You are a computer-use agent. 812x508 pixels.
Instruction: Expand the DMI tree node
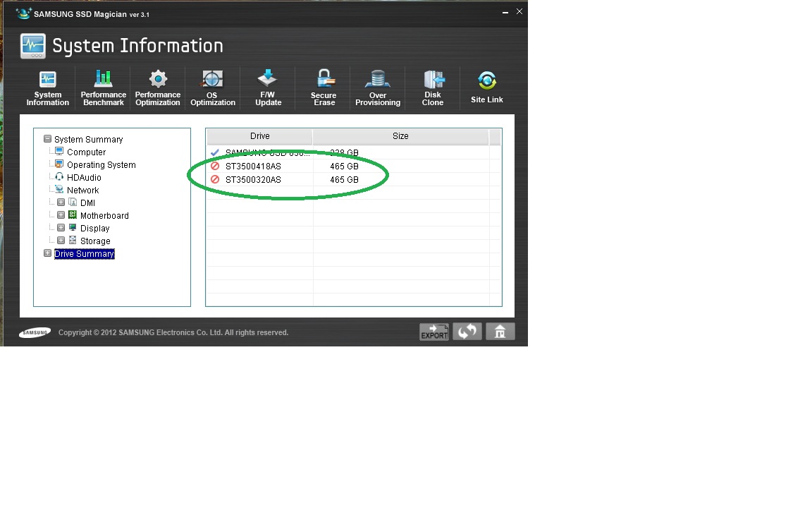coord(61,202)
